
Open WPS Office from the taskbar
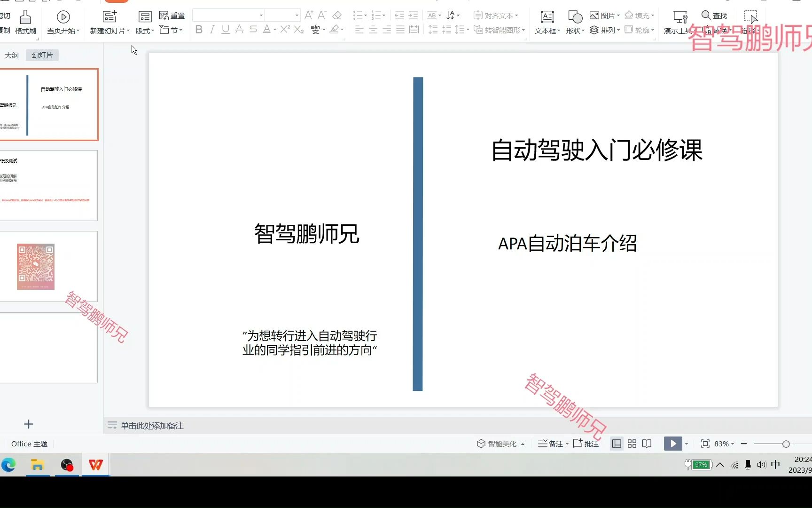[95, 465]
